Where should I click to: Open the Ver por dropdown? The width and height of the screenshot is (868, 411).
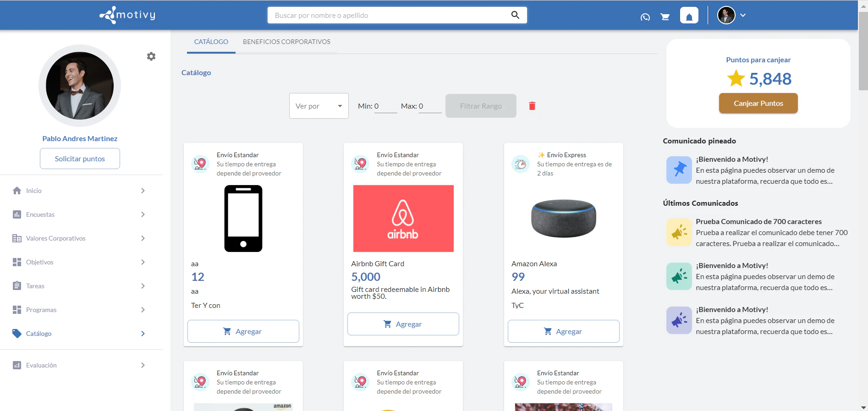click(319, 106)
